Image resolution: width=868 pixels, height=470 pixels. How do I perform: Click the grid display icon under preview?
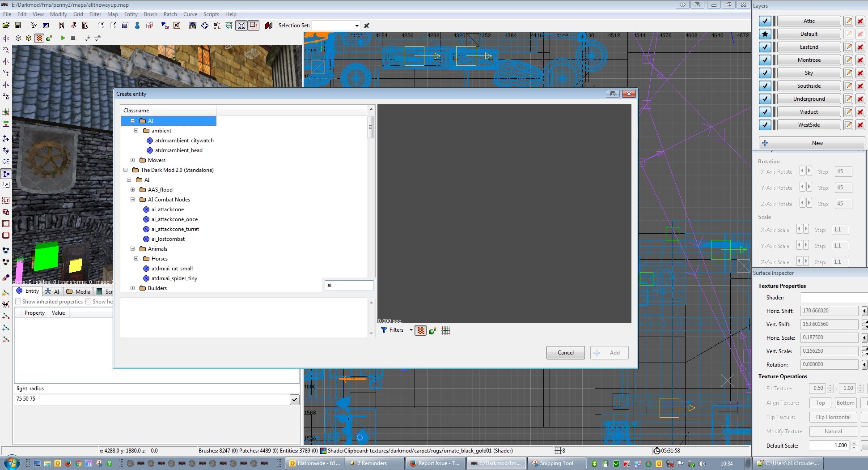[x=445, y=330]
